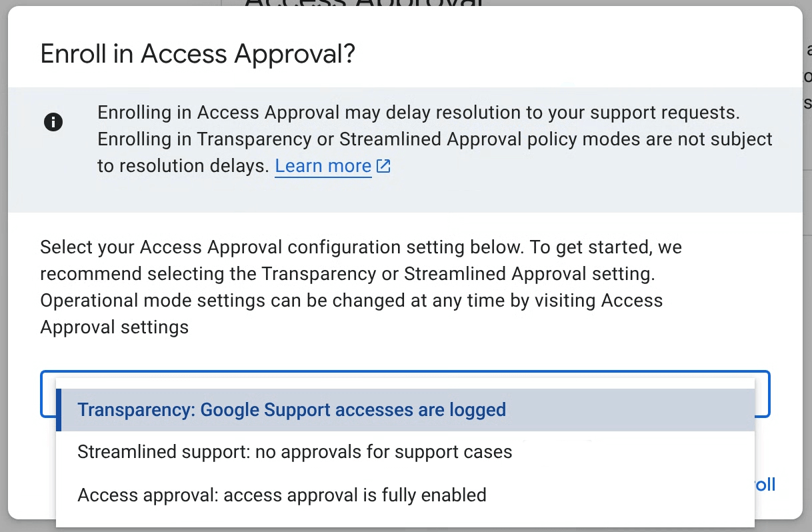Click the external link icon beside Learn more

383,165
